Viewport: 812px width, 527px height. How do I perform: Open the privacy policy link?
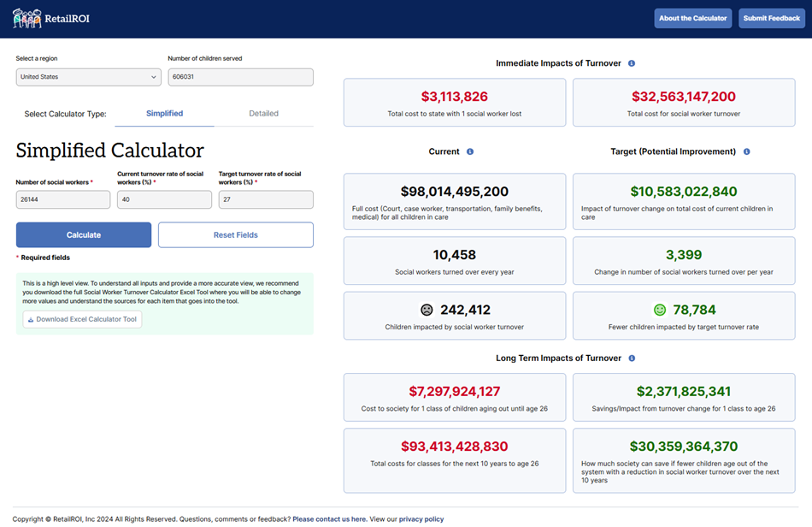point(421,519)
